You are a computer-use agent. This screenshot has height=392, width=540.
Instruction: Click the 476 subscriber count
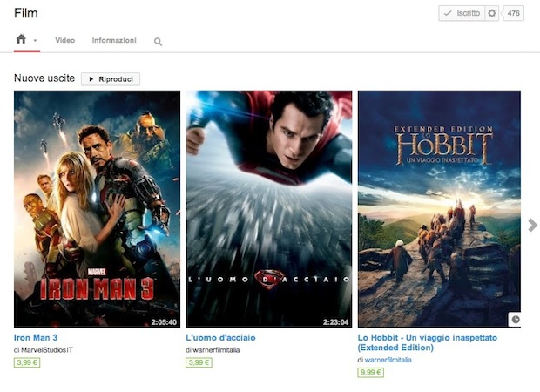click(513, 14)
